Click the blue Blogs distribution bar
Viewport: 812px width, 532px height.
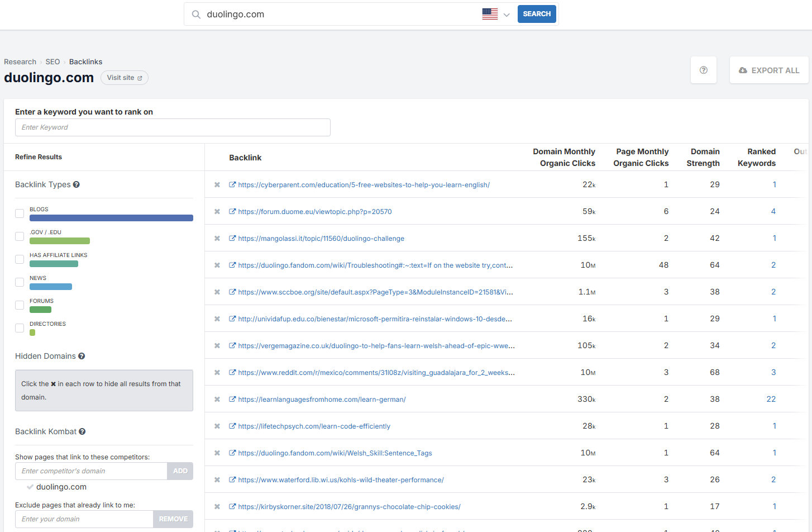111,218
